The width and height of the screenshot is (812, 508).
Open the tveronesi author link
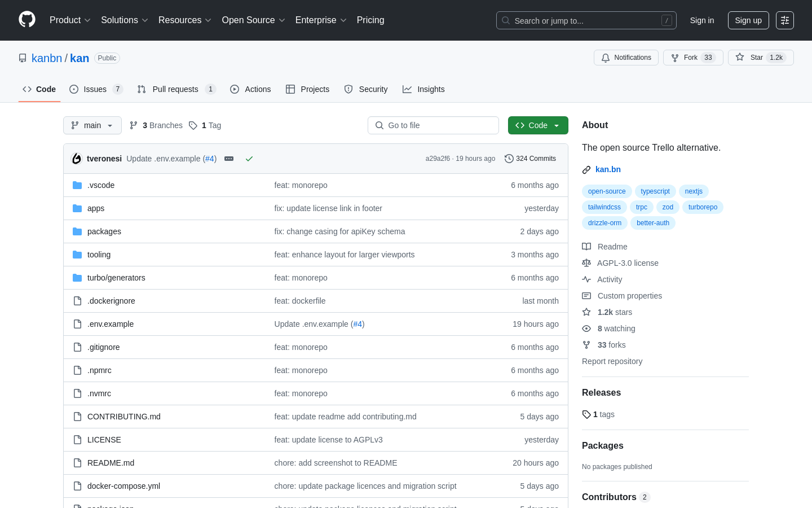pyautogui.click(x=104, y=159)
